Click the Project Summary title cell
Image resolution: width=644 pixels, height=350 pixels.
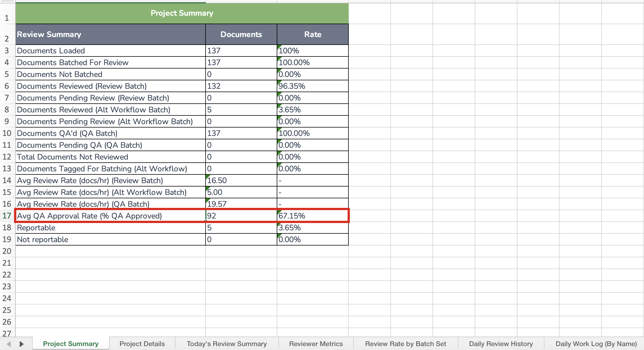[182, 13]
